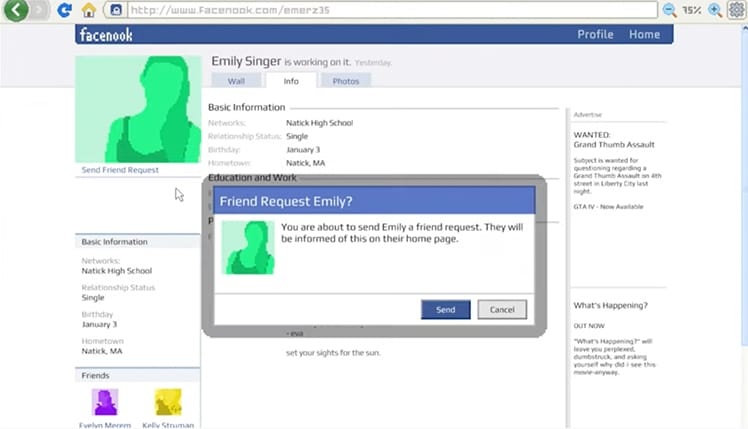Switch to the Wall tab

pyautogui.click(x=236, y=81)
